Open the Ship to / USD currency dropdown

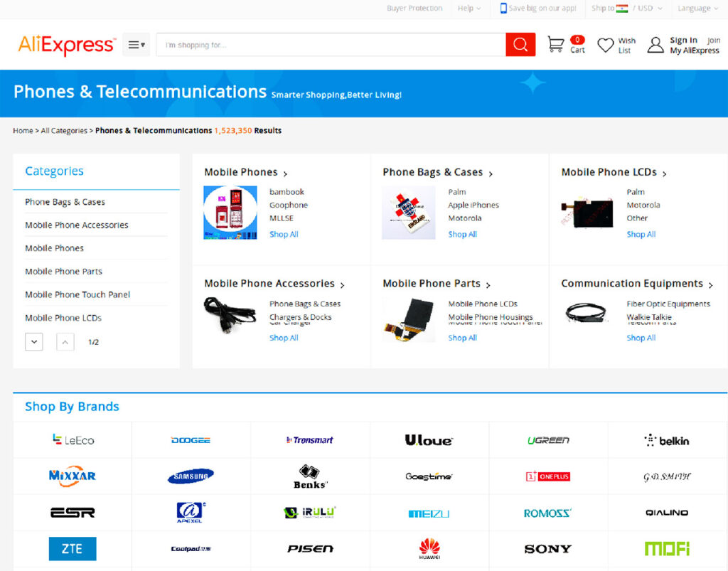(627, 9)
